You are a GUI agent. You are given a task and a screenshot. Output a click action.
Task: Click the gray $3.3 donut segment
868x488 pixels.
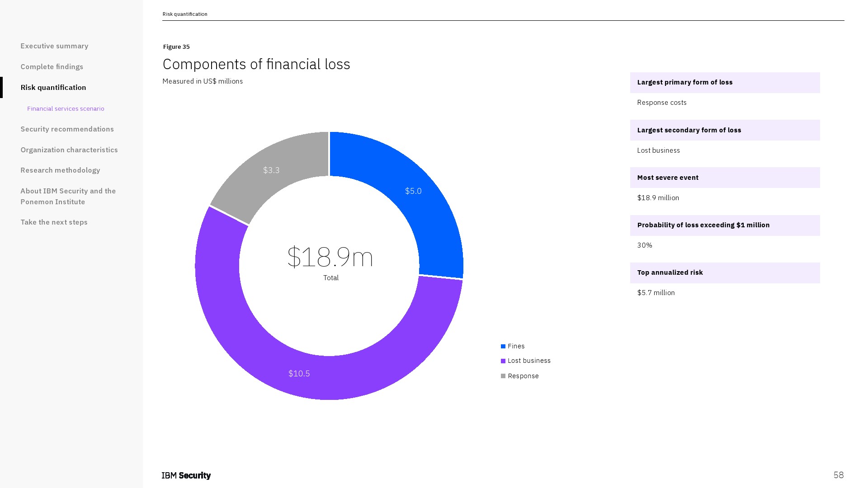point(271,170)
